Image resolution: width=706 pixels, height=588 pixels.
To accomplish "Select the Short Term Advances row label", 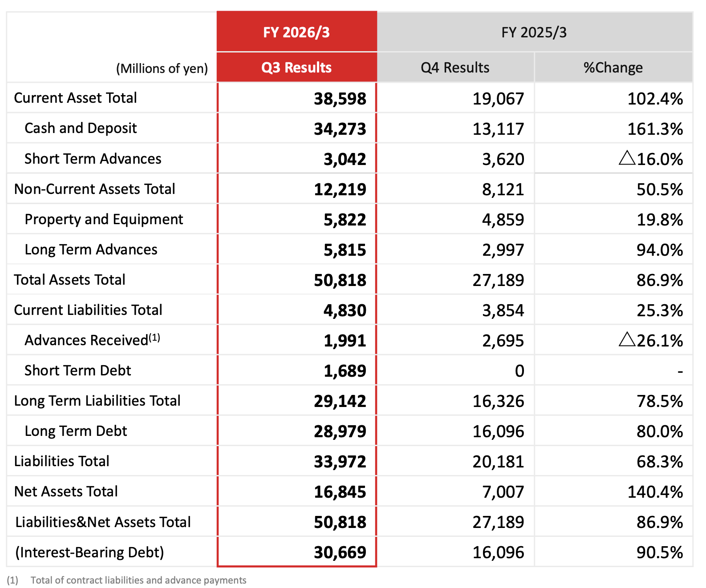I will pyautogui.click(x=93, y=159).
